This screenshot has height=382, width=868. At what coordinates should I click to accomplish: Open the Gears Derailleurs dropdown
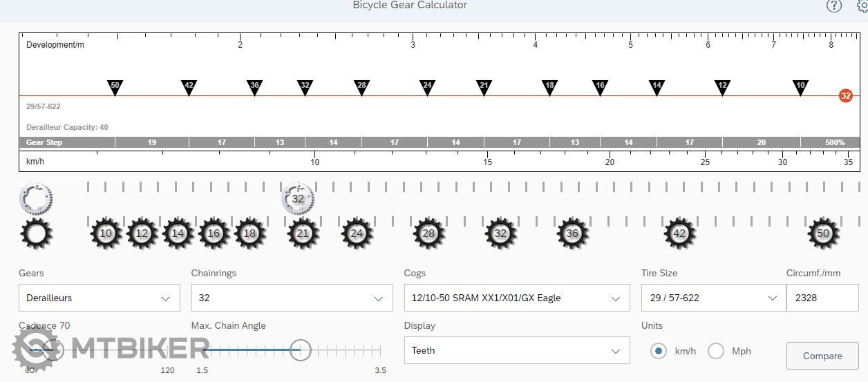[99, 298]
